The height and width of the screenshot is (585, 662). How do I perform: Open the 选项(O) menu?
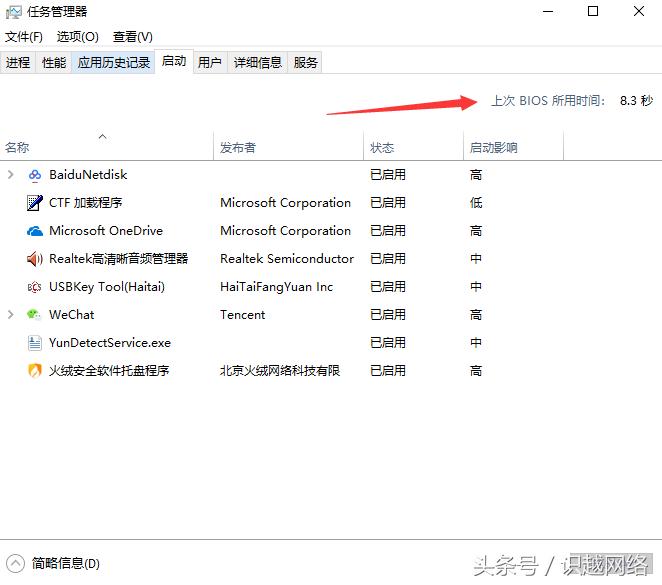[x=78, y=37]
